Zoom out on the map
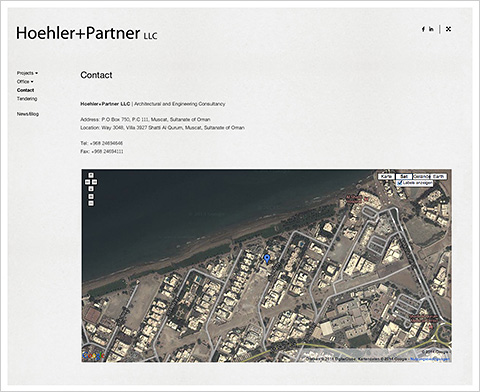The height and width of the screenshot is (392, 480). click(x=91, y=203)
